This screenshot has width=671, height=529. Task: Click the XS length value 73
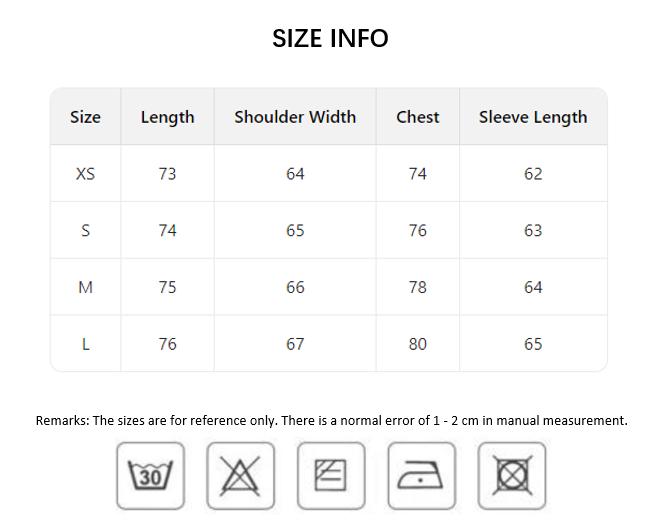167,174
